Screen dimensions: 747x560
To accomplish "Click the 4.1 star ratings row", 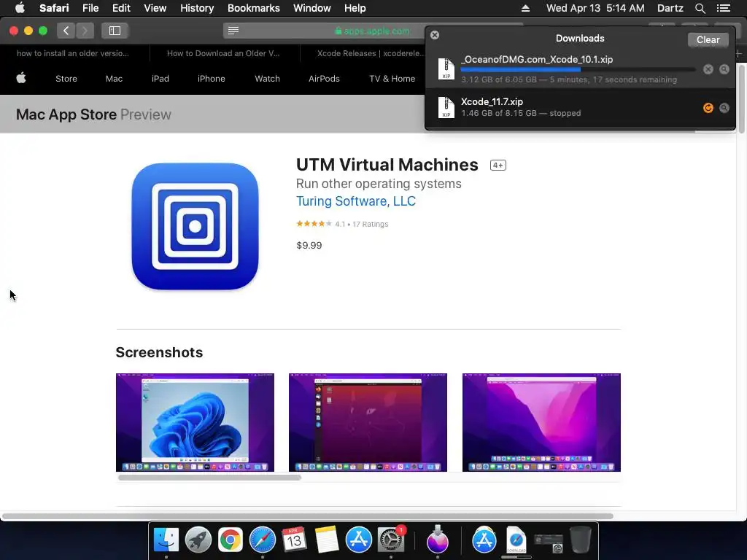I will tap(342, 224).
